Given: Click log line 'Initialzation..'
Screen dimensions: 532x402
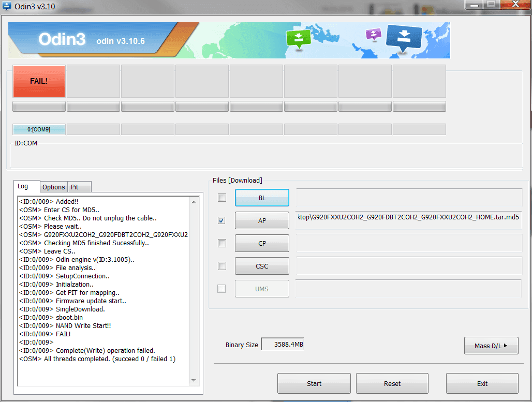Looking at the screenshot, I should pos(56,284).
